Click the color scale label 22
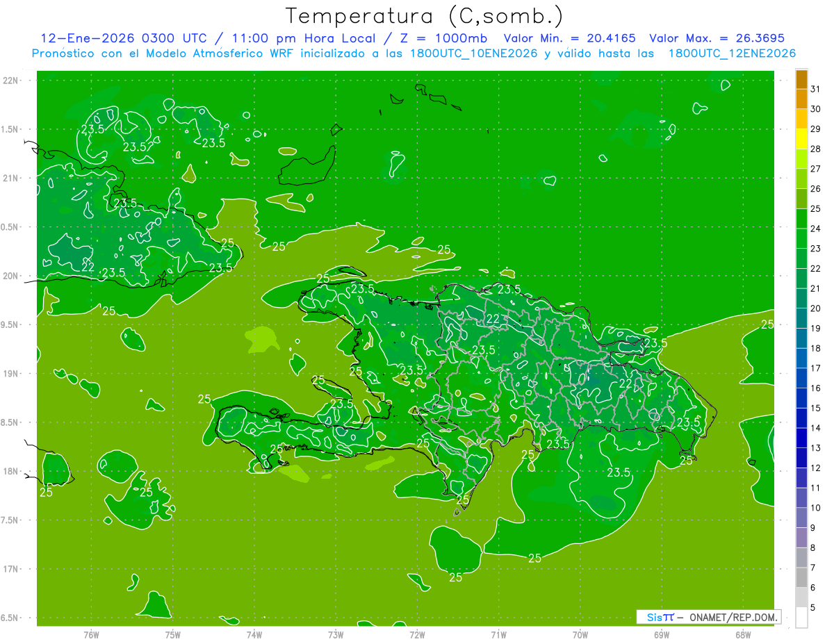Viewport: 834px width, 644px height. point(816,268)
